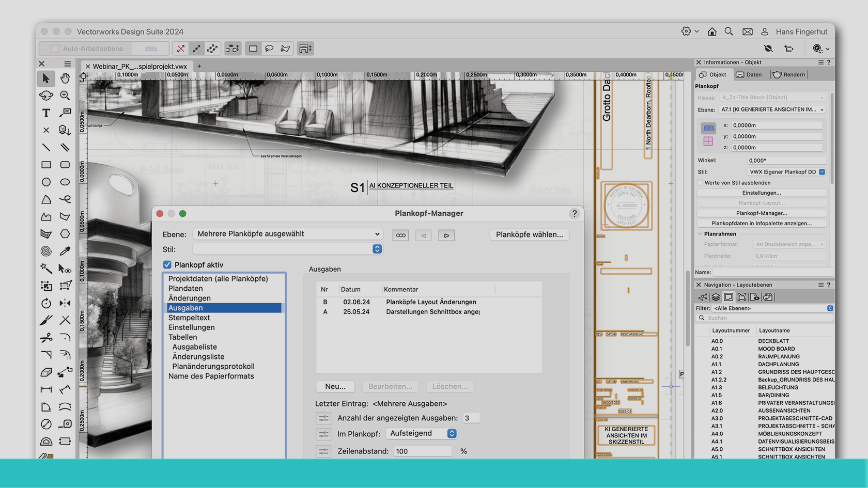This screenshot has width=868, height=488.
Task: Select the Pan hand tool
Action: click(x=65, y=78)
